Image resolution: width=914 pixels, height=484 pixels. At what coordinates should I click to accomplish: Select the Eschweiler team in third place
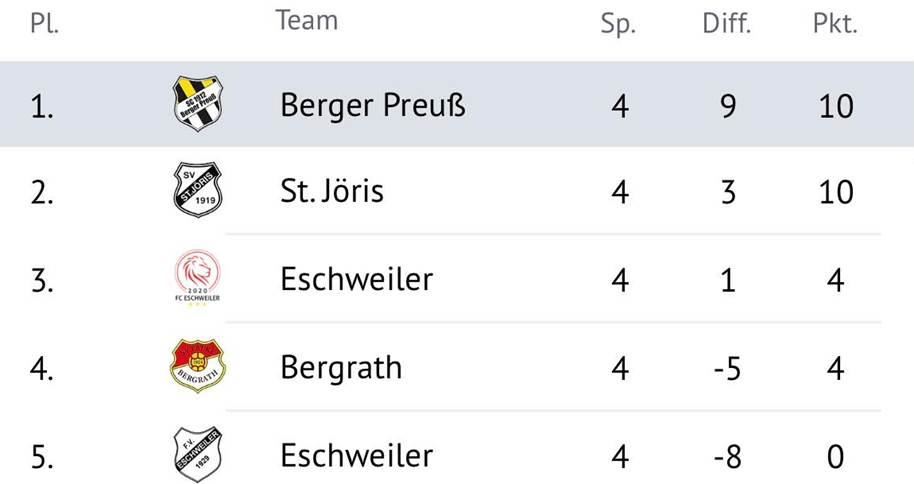coord(356,279)
